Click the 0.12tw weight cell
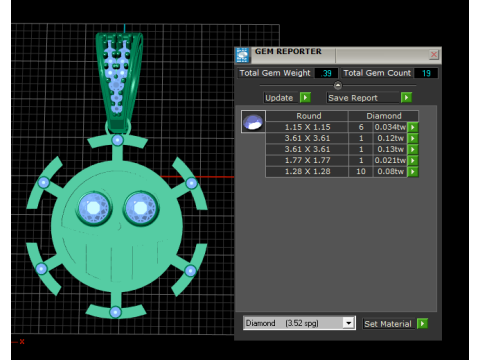 (390, 138)
